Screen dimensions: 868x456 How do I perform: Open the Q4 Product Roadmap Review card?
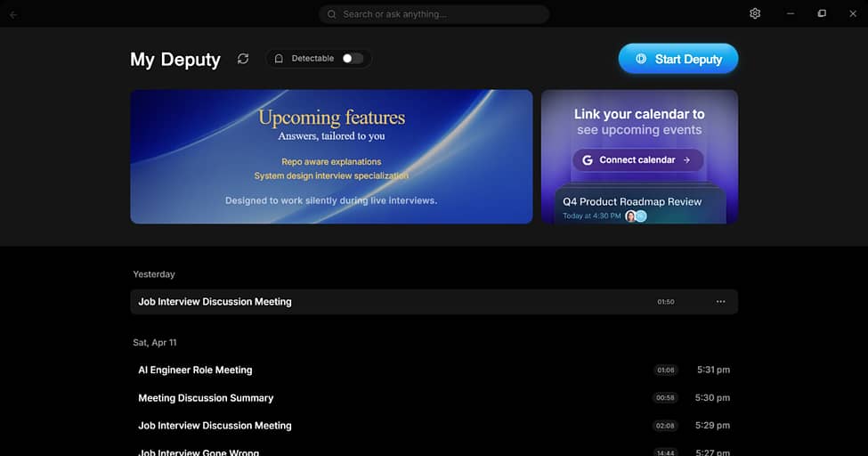click(640, 206)
